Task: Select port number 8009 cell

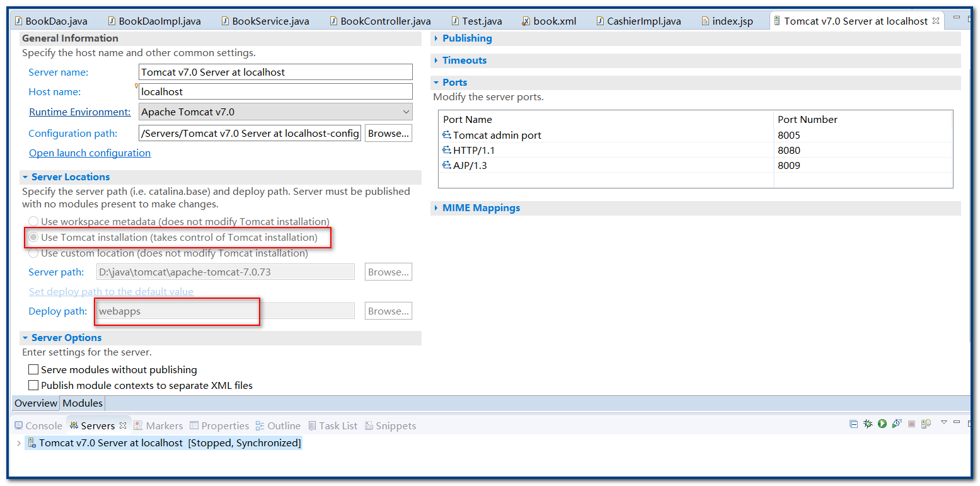Action: coord(863,165)
